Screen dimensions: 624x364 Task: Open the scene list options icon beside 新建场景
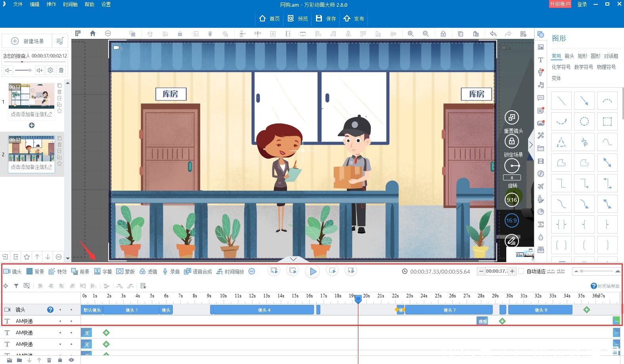60,41
